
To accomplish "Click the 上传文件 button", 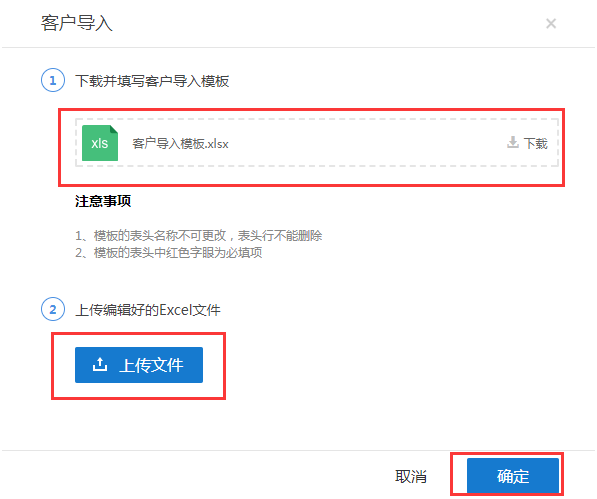I will pyautogui.click(x=139, y=365).
